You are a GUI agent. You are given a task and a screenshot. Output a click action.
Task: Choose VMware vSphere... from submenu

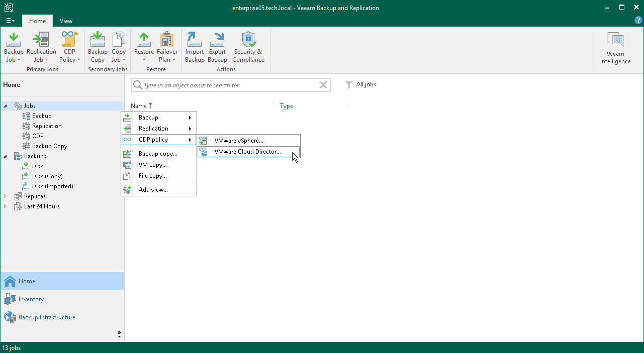point(249,141)
